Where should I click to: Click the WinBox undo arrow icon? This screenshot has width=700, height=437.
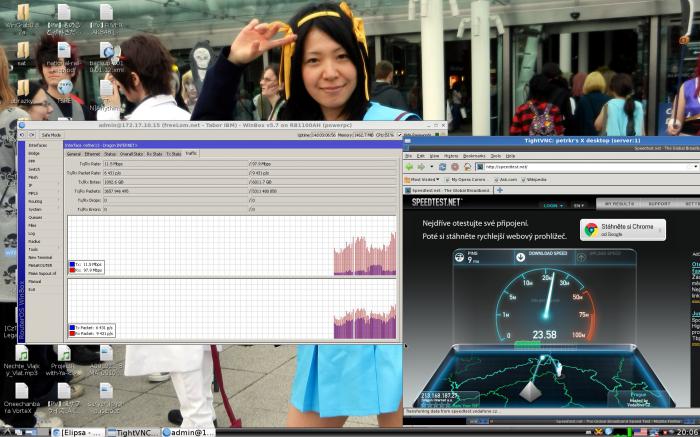click(22, 135)
